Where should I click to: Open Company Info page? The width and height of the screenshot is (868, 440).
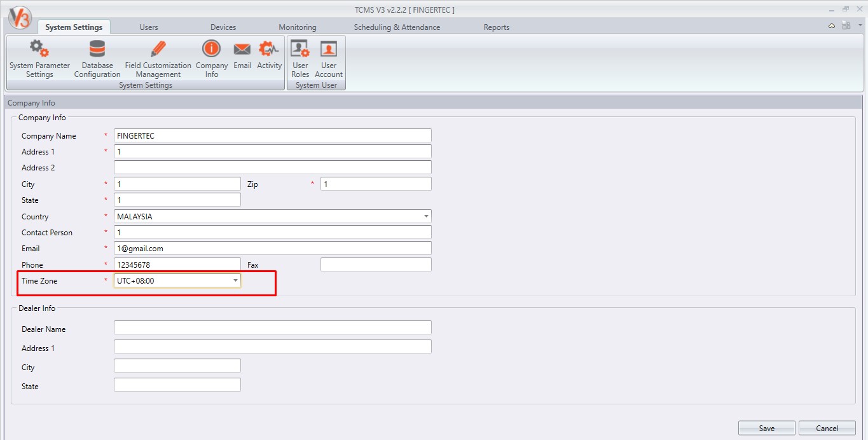(x=212, y=59)
